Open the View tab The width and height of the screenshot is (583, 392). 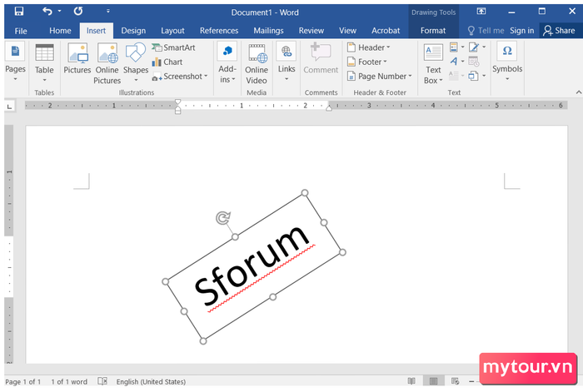[347, 31]
